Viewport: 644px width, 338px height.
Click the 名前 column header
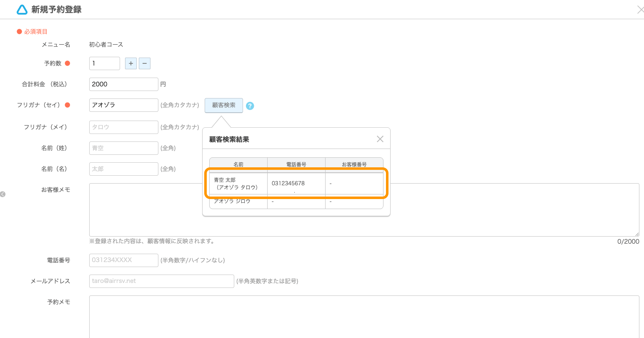coord(238,164)
